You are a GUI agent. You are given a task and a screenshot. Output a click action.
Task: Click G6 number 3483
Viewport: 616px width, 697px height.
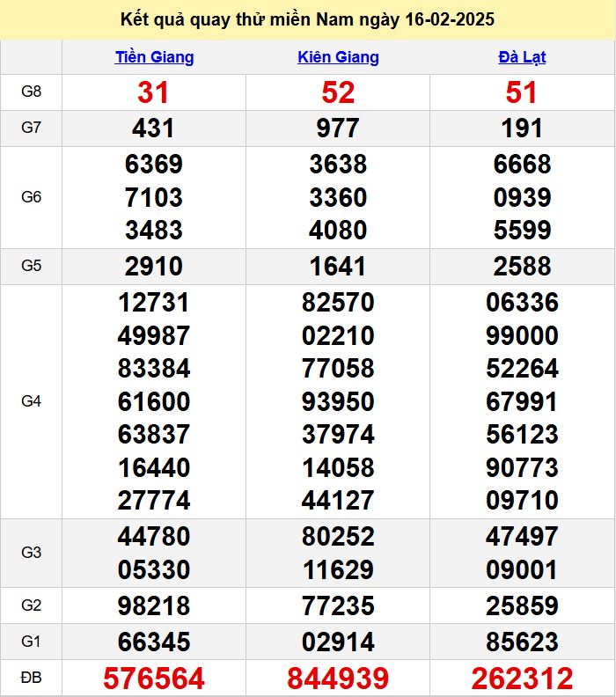154,231
